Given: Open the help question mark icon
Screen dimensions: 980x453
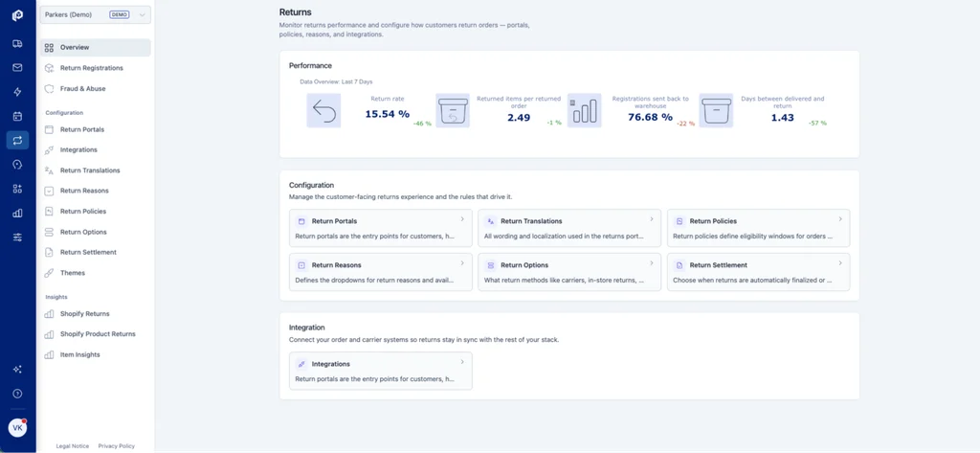Looking at the screenshot, I should point(17,394).
